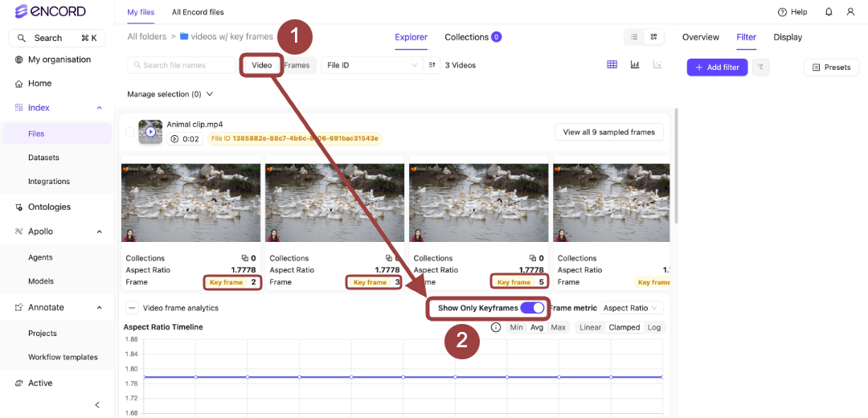Select list layout view icon
868x418 pixels.
pos(634,37)
